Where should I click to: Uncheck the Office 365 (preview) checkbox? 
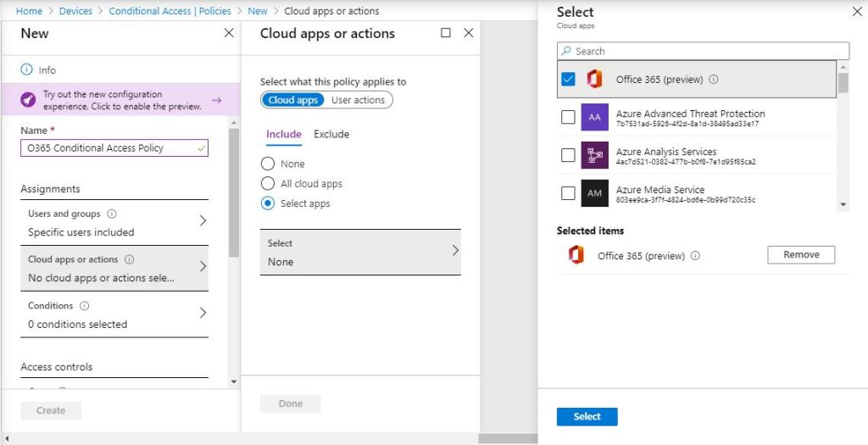(x=568, y=80)
